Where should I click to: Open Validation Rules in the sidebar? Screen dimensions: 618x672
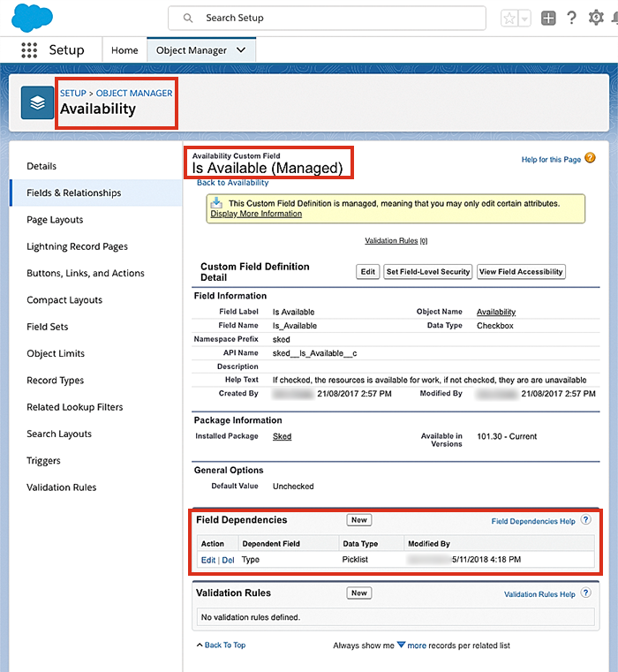click(62, 487)
